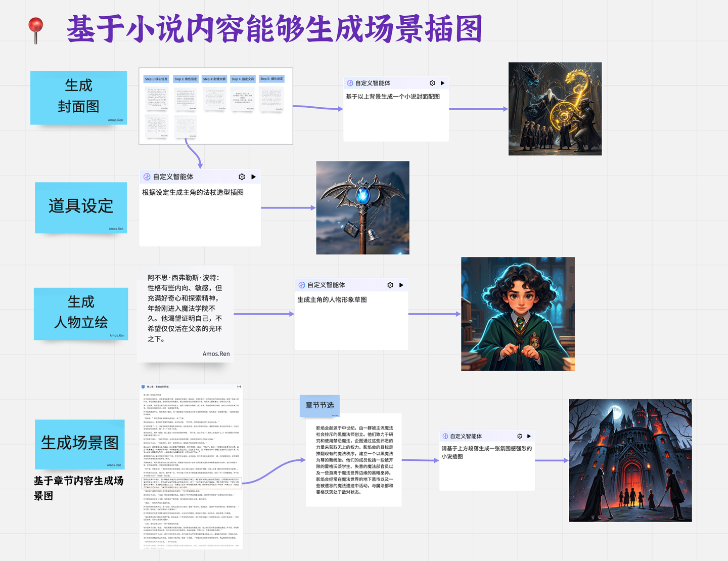Select the caption 基于章节内容生成场景图
Viewport: 728px width, 561px height.
tap(78, 488)
